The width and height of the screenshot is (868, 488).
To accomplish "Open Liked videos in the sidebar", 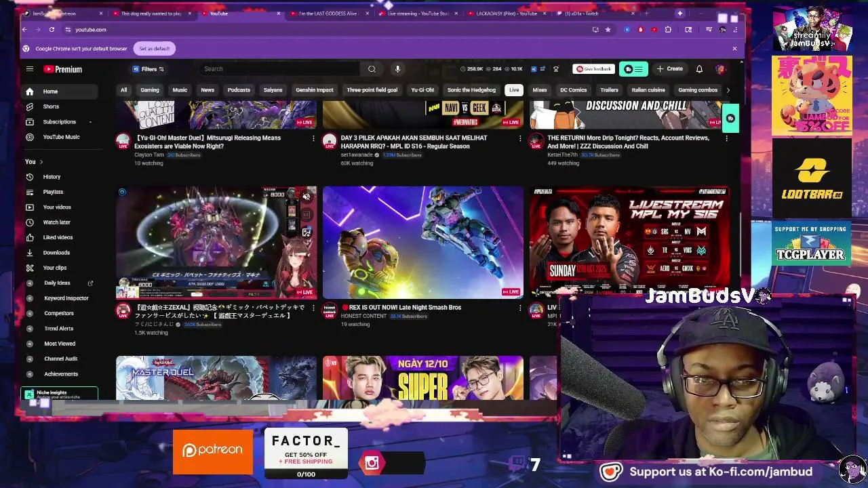I will [58, 237].
